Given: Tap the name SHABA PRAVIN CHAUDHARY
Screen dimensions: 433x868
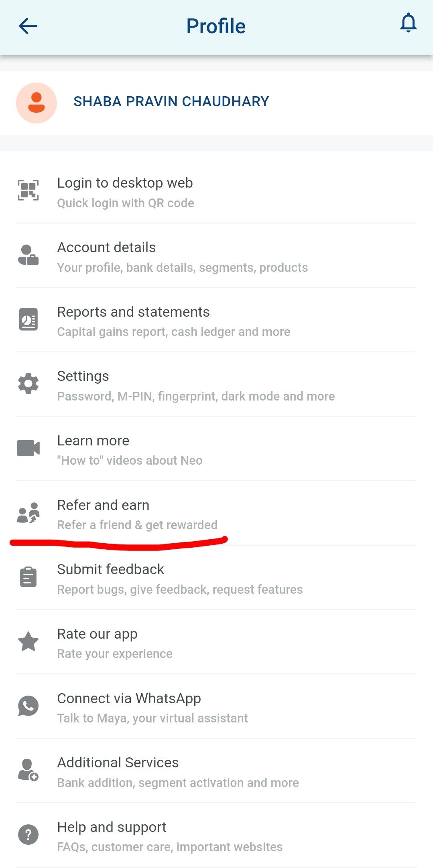Looking at the screenshot, I should (171, 102).
